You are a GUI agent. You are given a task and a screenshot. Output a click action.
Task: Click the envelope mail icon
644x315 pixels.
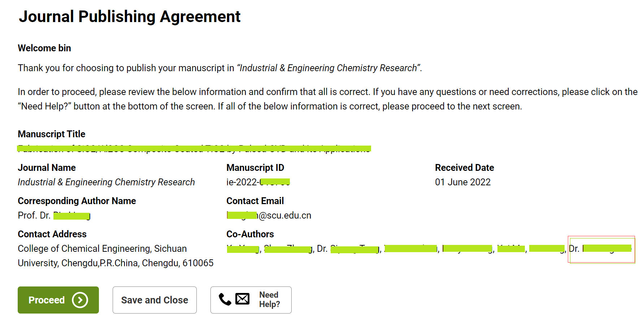pyautogui.click(x=242, y=299)
